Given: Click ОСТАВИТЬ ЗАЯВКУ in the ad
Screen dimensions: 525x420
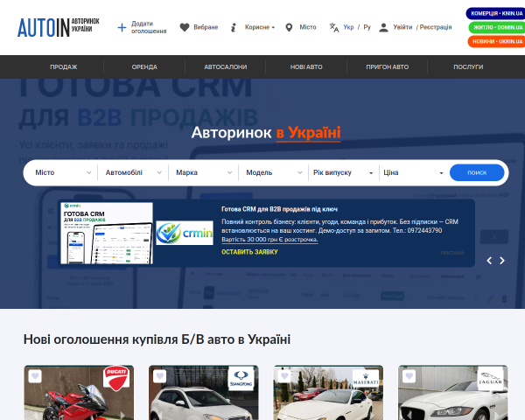Looking at the screenshot, I should (249, 252).
